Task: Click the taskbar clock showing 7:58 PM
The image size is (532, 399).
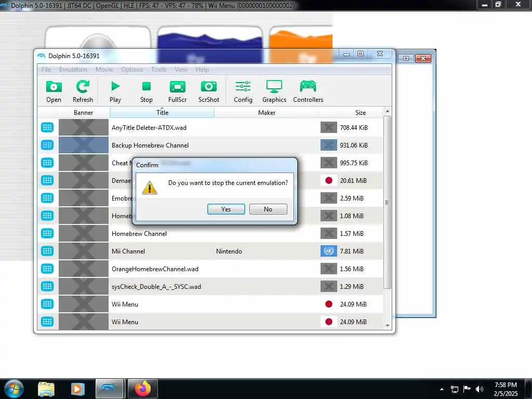Action: coord(506,389)
